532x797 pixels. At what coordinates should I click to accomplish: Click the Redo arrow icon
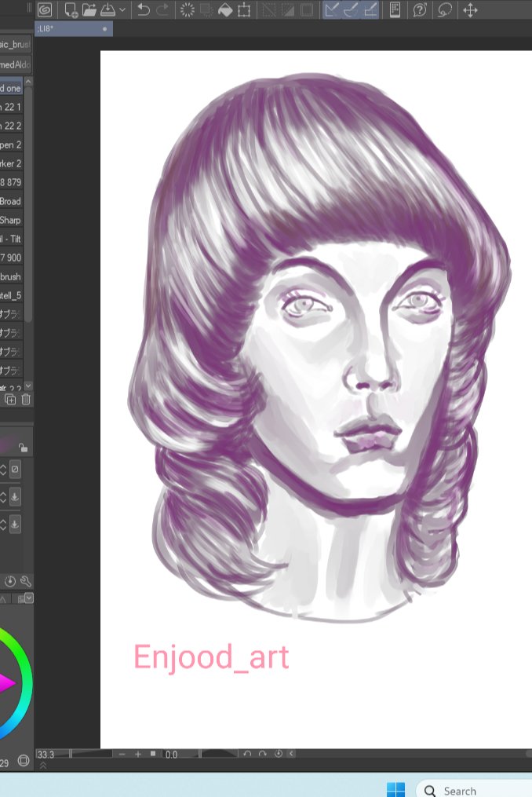(162, 9)
